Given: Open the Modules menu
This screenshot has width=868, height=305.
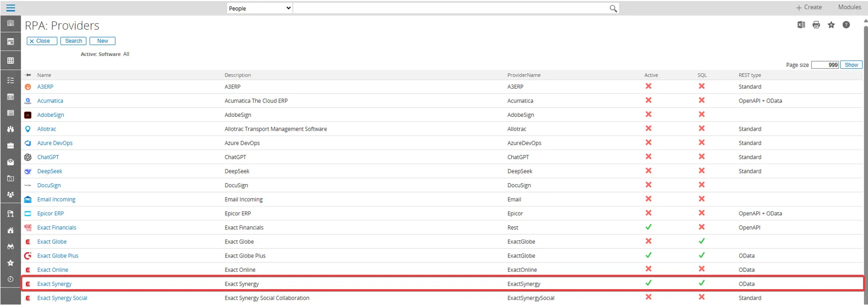Looking at the screenshot, I should pyautogui.click(x=849, y=7).
